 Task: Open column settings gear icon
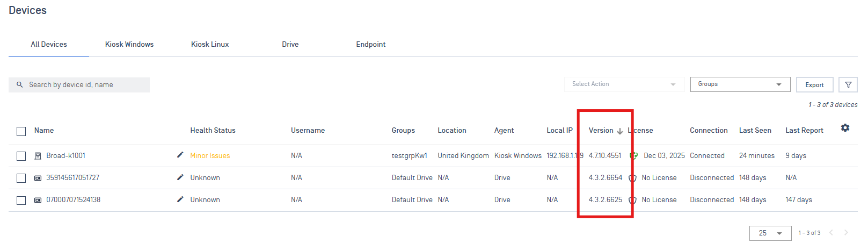(845, 128)
